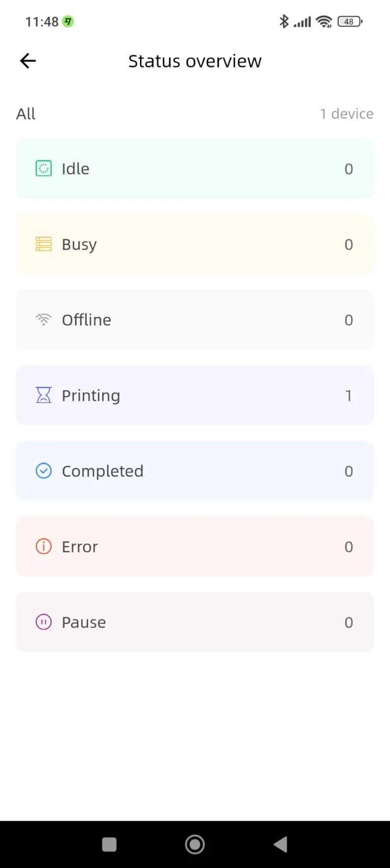
Task: Open the Error devices card
Action: click(195, 546)
